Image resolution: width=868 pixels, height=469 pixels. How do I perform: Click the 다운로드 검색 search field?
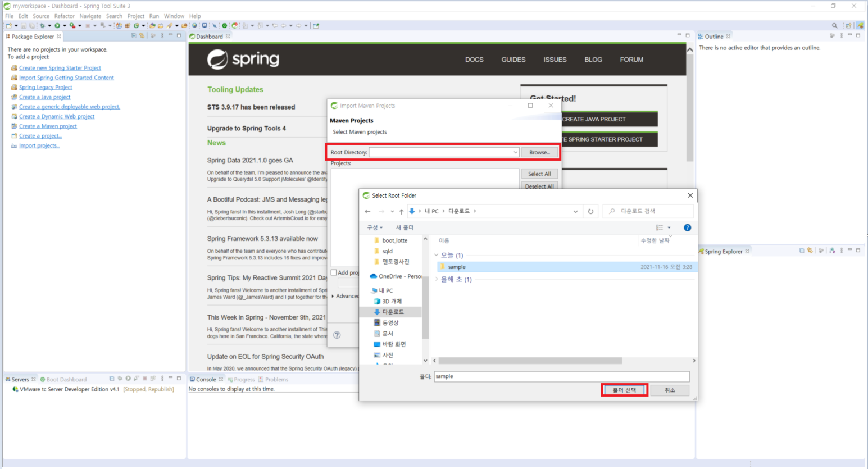[x=648, y=211]
